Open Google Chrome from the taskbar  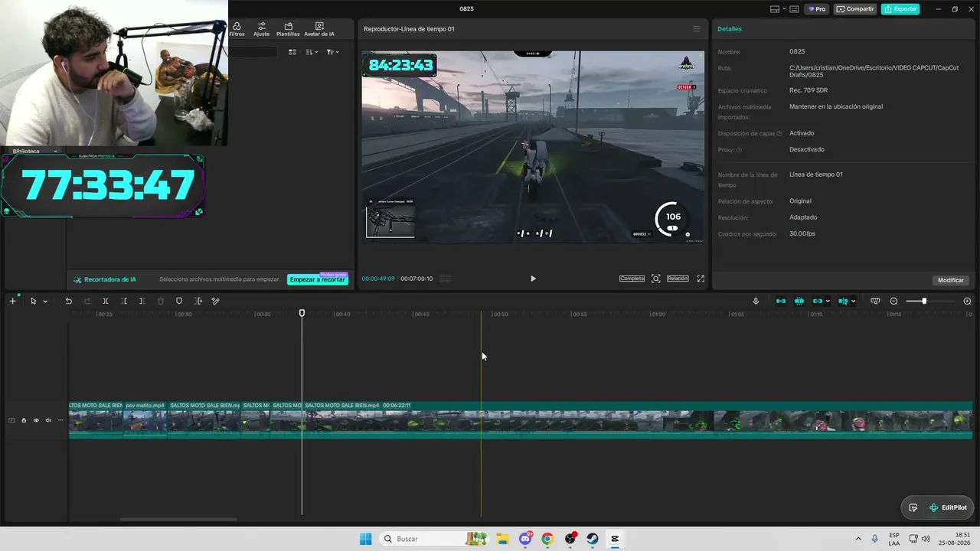(547, 539)
